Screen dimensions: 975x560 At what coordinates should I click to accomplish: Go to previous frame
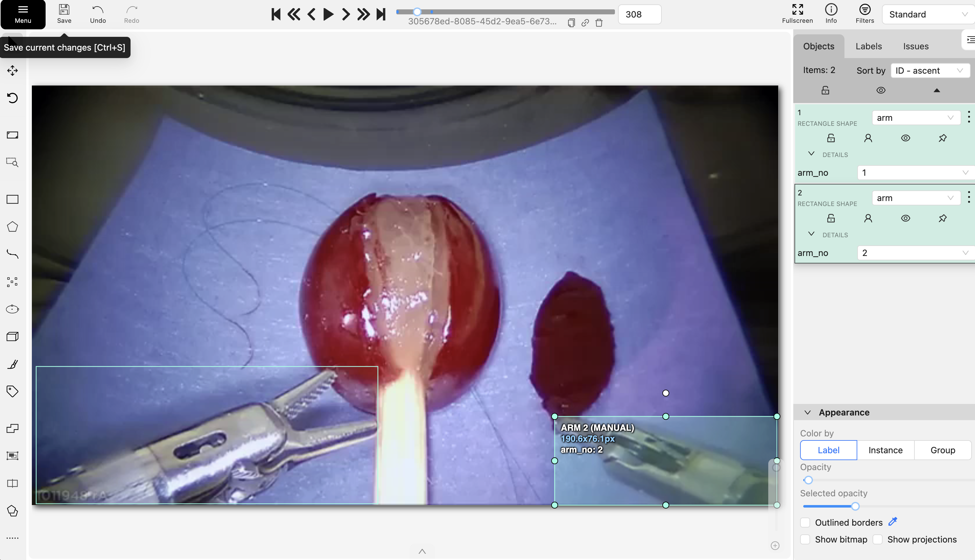311,14
